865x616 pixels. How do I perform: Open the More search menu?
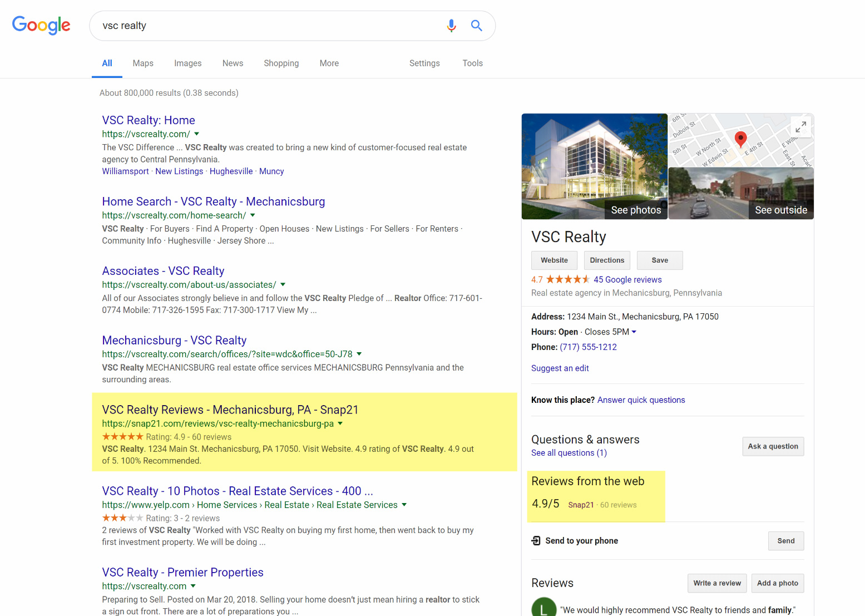[329, 63]
